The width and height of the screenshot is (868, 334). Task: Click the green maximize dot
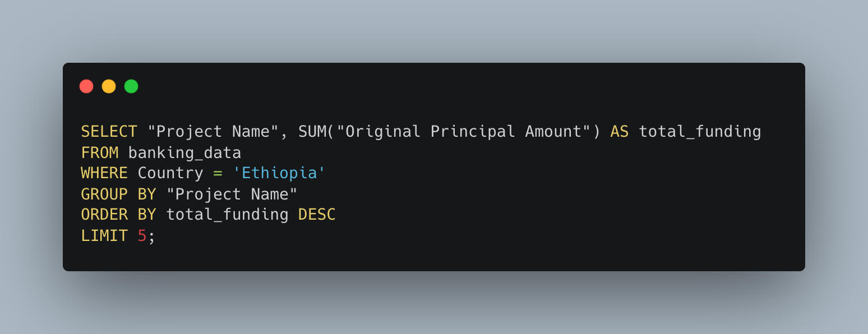pyautogui.click(x=131, y=86)
